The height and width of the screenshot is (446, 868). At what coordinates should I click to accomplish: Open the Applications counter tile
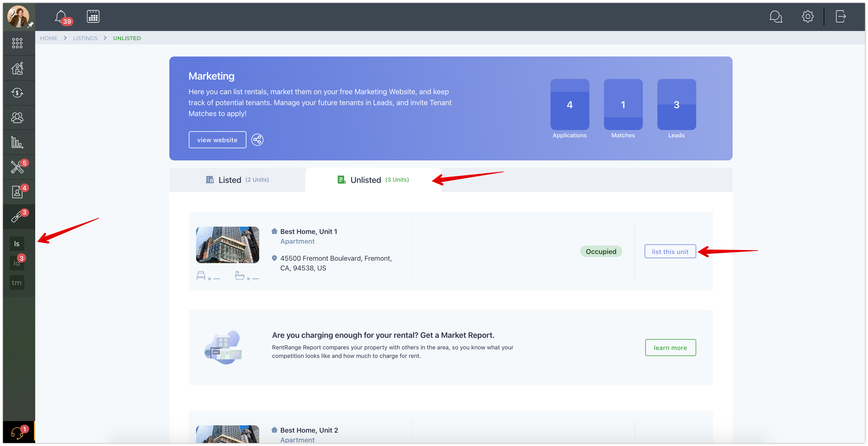[x=569, y=105]
